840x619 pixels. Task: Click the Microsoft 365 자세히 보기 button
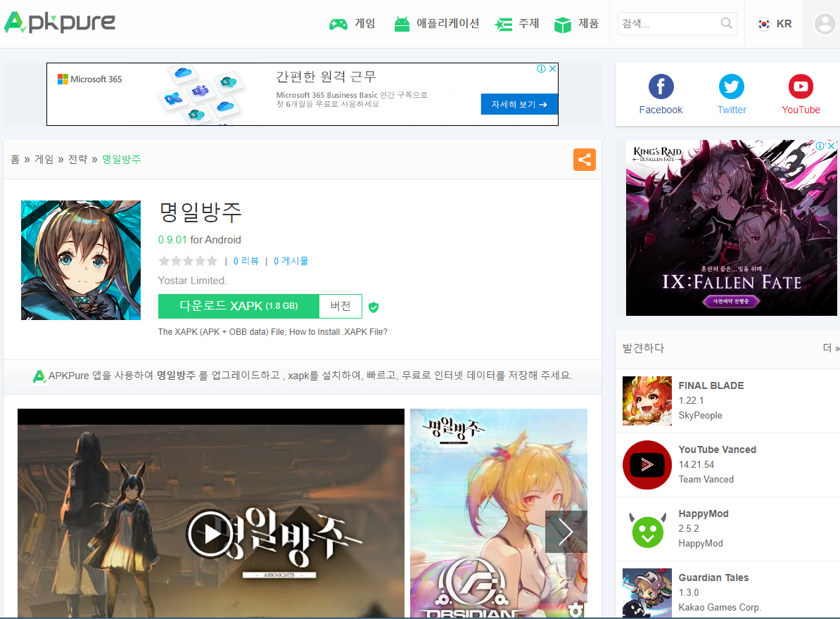519,104
